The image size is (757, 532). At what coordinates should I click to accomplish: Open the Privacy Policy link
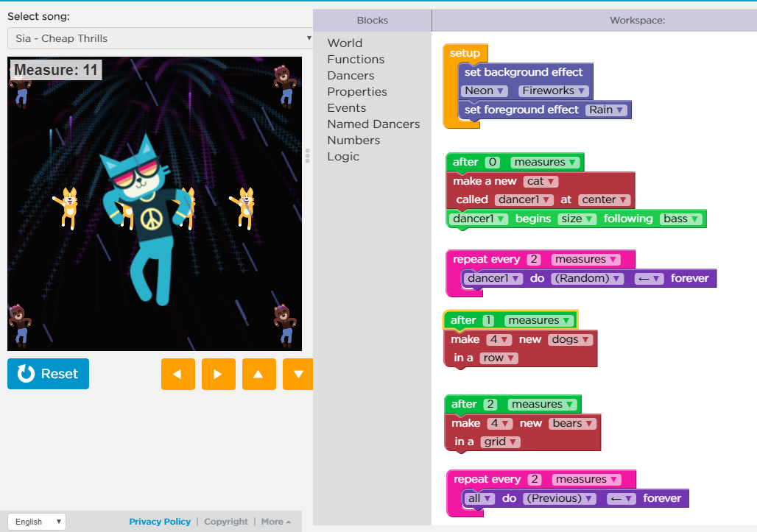[x=160, y=522]
